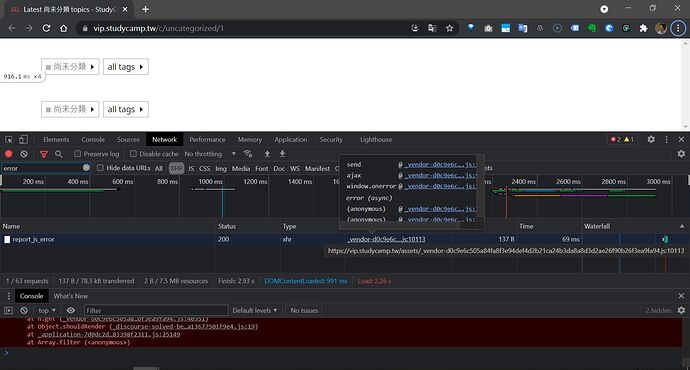Image resolution: width=690 pixels, height=370 pixels.
Task: Open the network panel settings gear
Action: (x=681, y=154)
